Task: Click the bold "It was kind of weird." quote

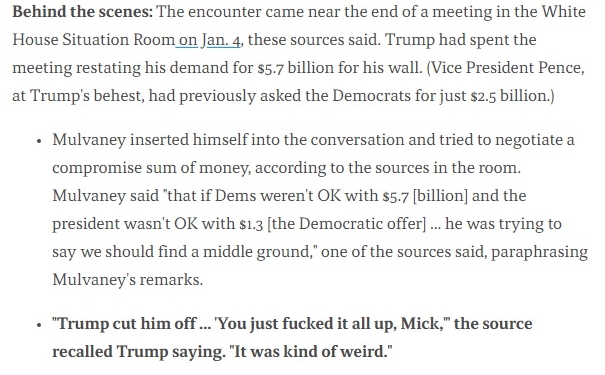Action: (x=311, y=352)
